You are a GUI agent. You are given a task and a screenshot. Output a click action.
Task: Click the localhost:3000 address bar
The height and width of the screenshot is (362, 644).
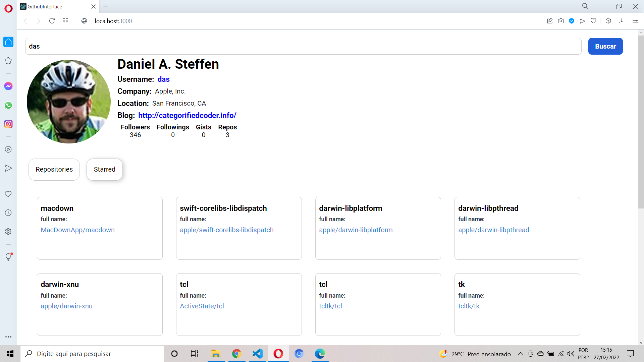point(113,21)
